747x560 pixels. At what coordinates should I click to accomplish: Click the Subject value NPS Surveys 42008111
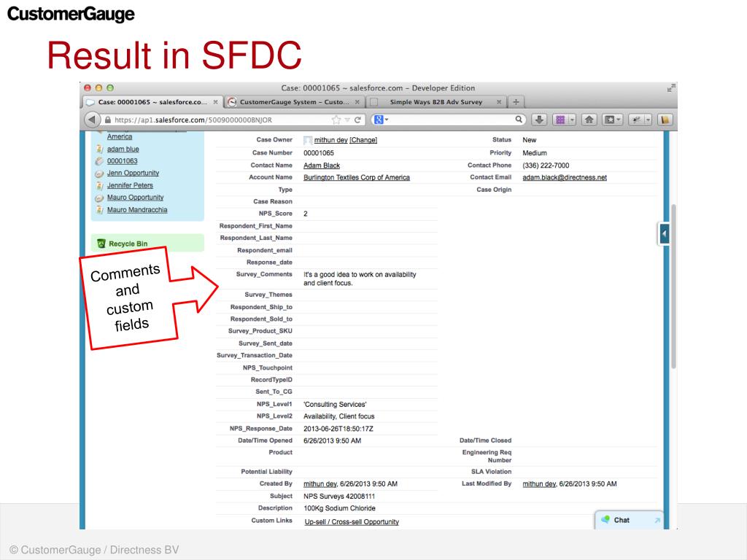click(x=339, y=496)
